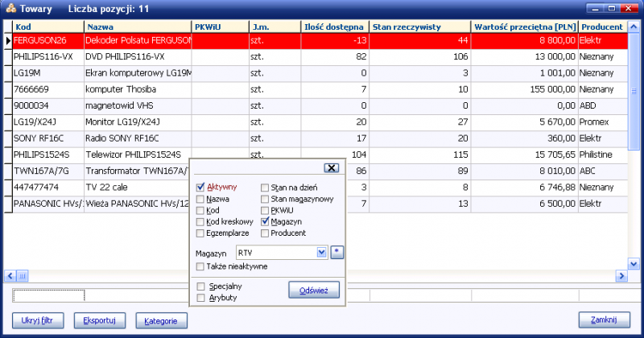This screenshot has width=644, height=338.
Task: Tick the Kod kreskowy checkbox
Action: coord(200,222)
